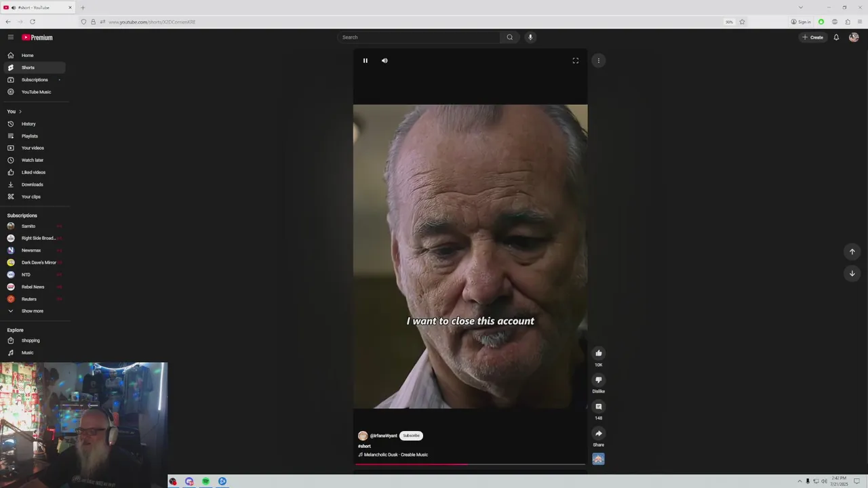
Task: Collapse the sidebar with hamburger menu
Action: coord(10,37)
